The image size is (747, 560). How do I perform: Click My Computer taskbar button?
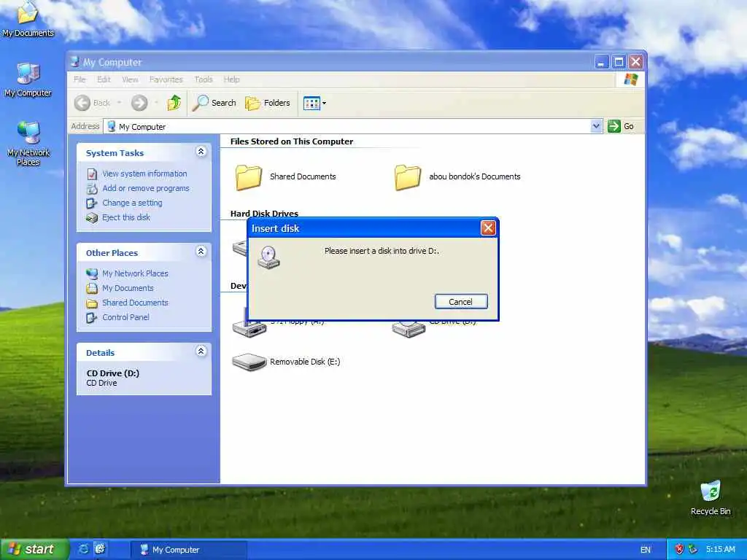click(189, 550)
